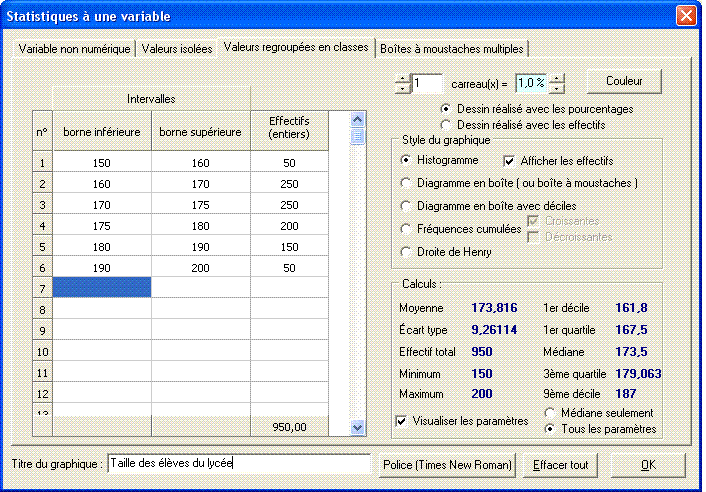Decrease the percentage value with down arrow
The height and width of the screenshot is (492, 706).
click(557, 89)
